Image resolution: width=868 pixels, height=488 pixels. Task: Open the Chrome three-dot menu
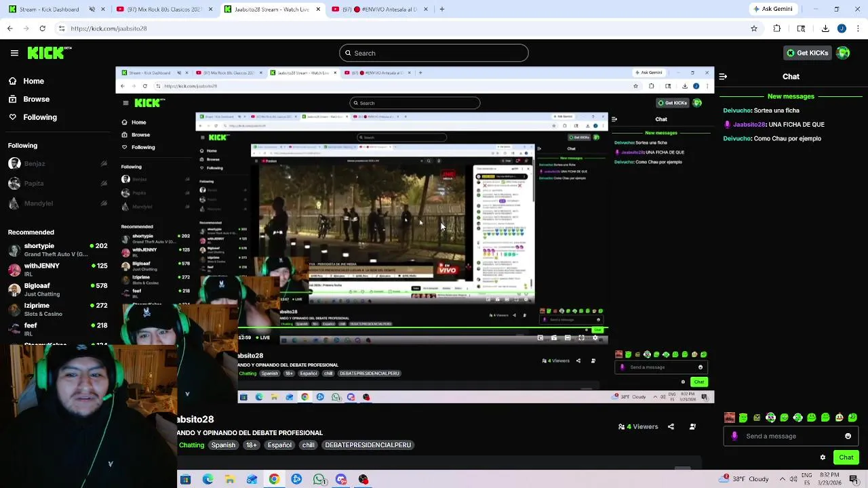[x=858, y=28]
